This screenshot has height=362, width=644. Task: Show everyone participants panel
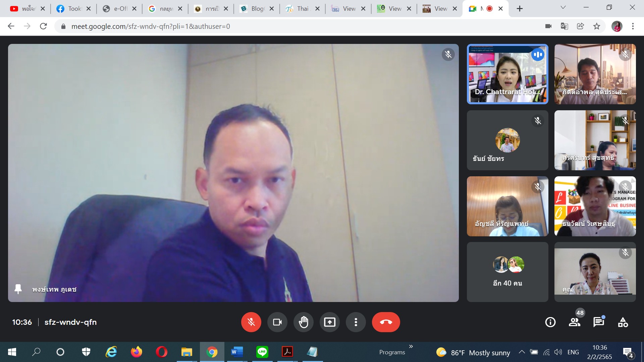click(574, 322)
